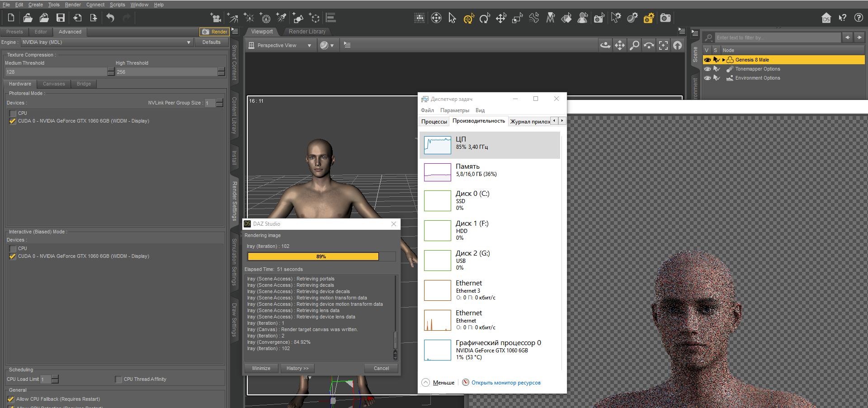
Task: Uncheck Interactive Mode CUDA GTX 1060 device
Action: click(13, 256)
